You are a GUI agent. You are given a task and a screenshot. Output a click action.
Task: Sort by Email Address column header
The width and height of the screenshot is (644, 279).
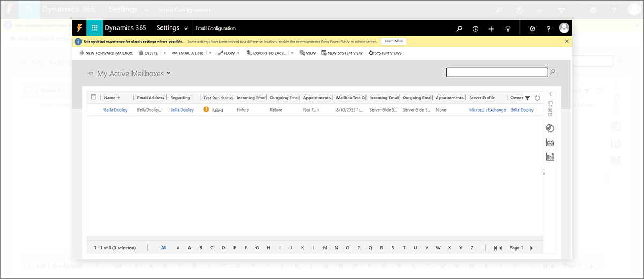(150, 98)
